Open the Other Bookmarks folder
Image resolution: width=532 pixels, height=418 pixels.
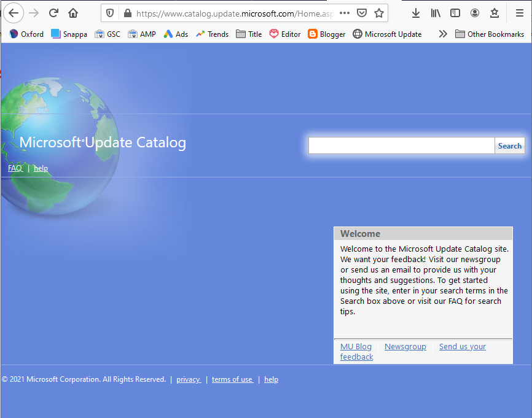point(489,34)
